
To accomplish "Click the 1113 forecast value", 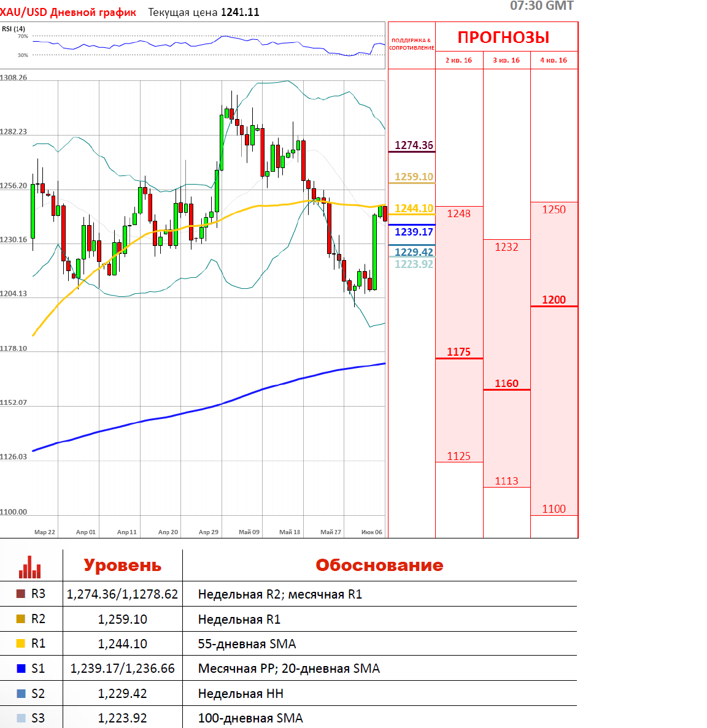I will tap(506, 481).
